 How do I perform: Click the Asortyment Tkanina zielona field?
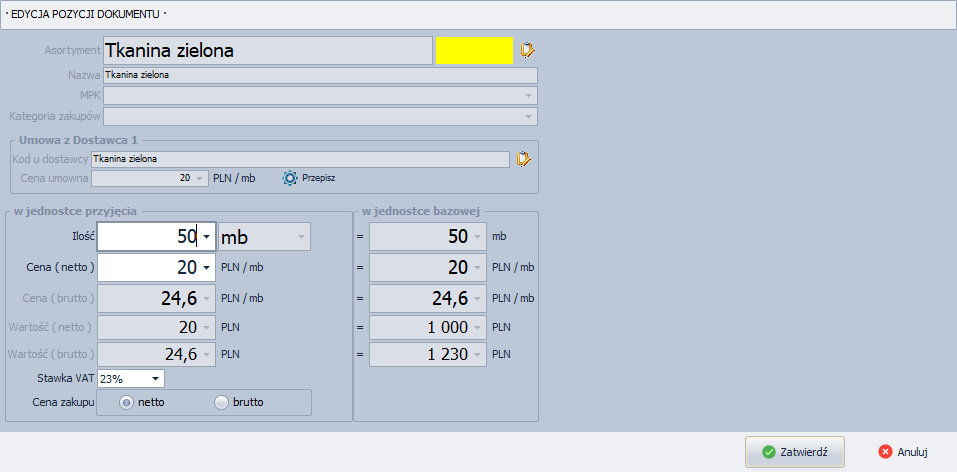pos(267,50)
